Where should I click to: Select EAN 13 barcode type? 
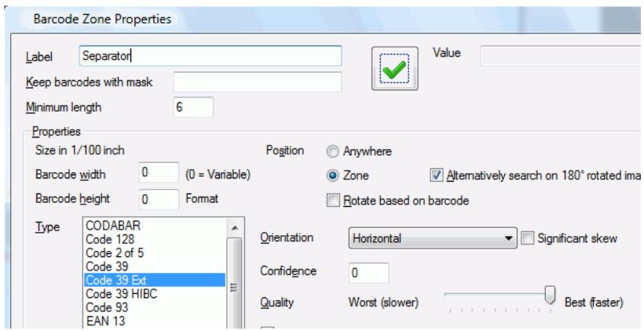155,321
